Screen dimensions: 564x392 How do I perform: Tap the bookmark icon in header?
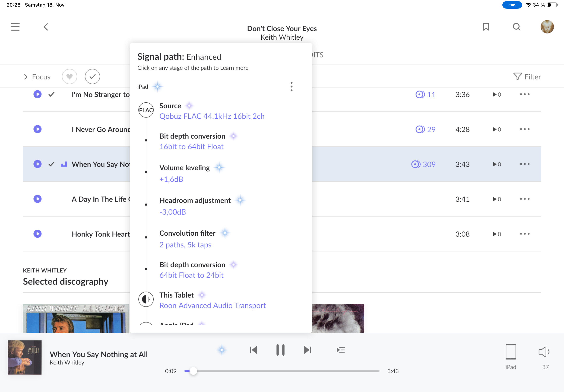click(486, 27)
